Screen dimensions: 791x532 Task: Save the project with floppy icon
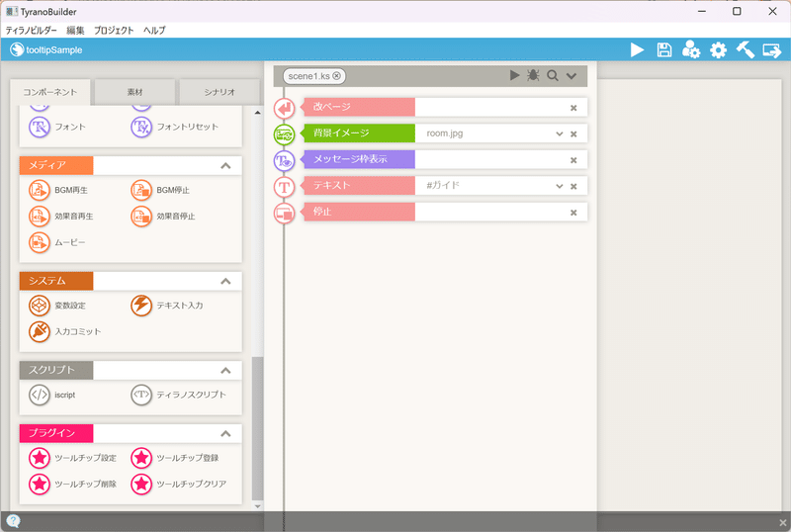point(663,50)
